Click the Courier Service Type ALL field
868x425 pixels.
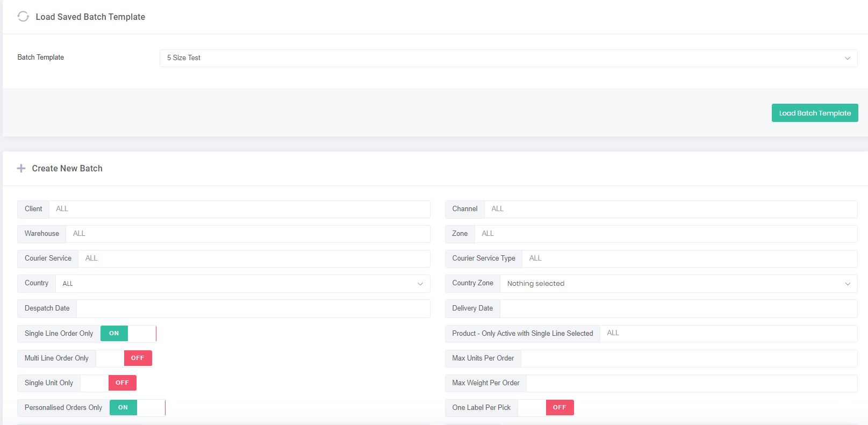pyautogui.click(x=690, y=258)
